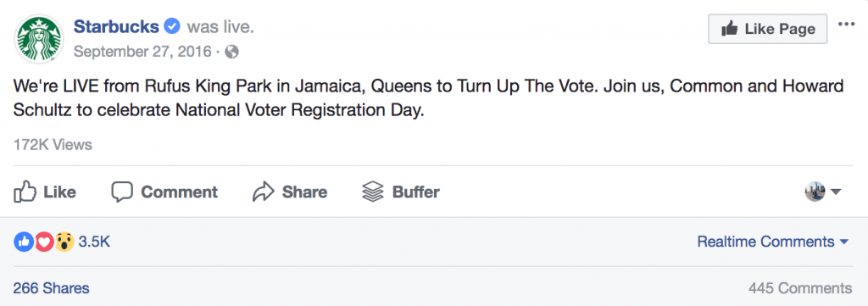Open the Starbucks page name link
The width and height of the screenshot is (868, 306).
117,26
